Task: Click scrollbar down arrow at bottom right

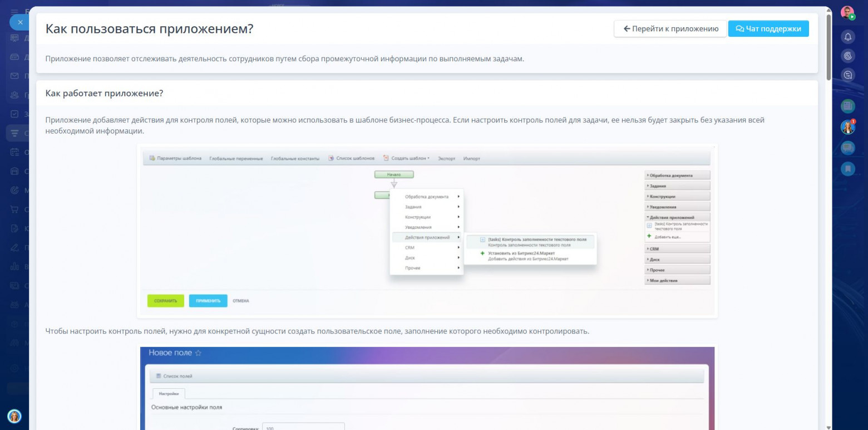Action: coord(829,427)
